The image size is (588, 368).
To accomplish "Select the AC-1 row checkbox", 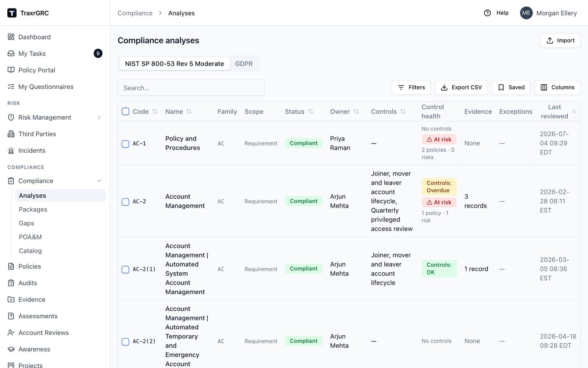I will click(125, 144).
